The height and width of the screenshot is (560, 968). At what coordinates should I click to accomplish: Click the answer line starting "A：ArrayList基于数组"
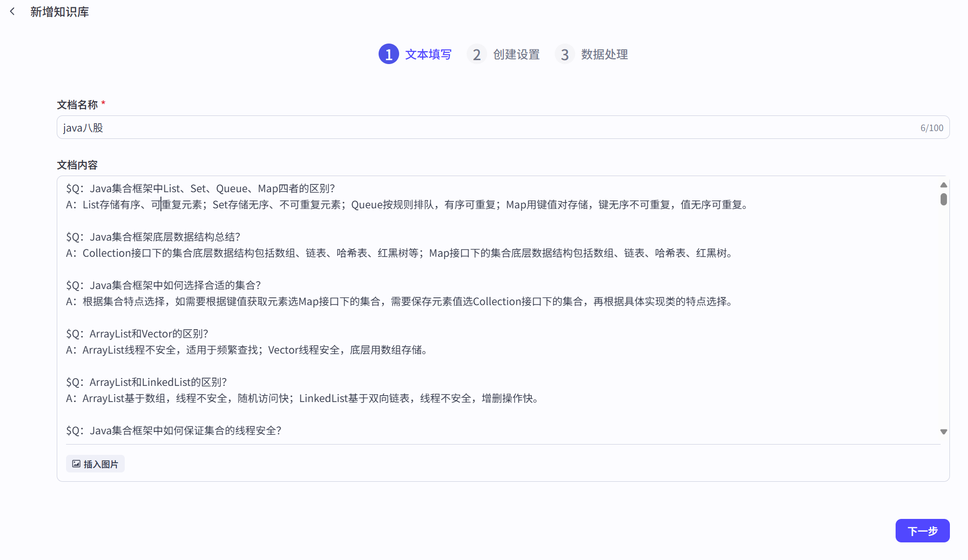[303, 398]
